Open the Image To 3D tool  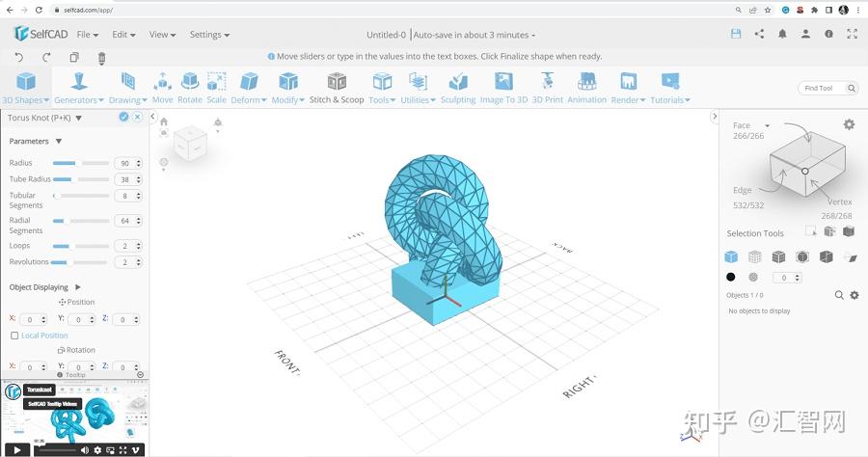point(503,88)
